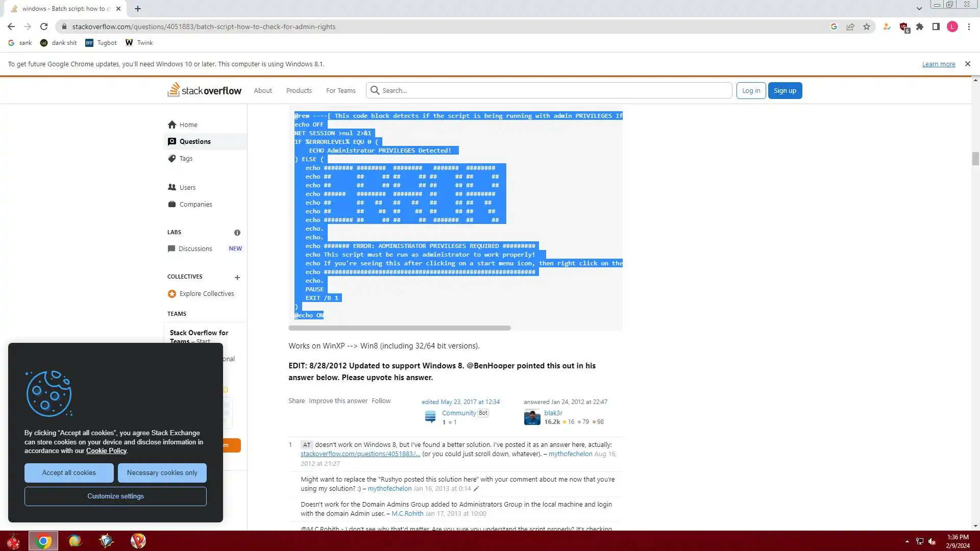Click the Stack Overflow logo
Viewport: 980px width, 551px height.
pos(204,90)
